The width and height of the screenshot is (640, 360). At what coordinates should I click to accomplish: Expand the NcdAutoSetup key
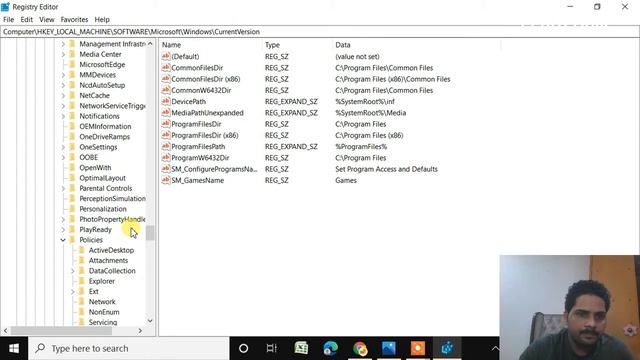coord(63,85)
